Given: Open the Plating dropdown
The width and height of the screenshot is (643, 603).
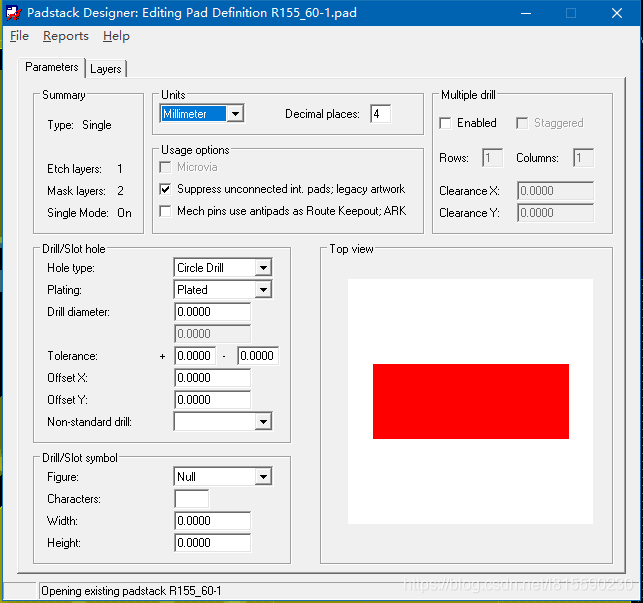Looking at the screenshot, I should (223, 290).
